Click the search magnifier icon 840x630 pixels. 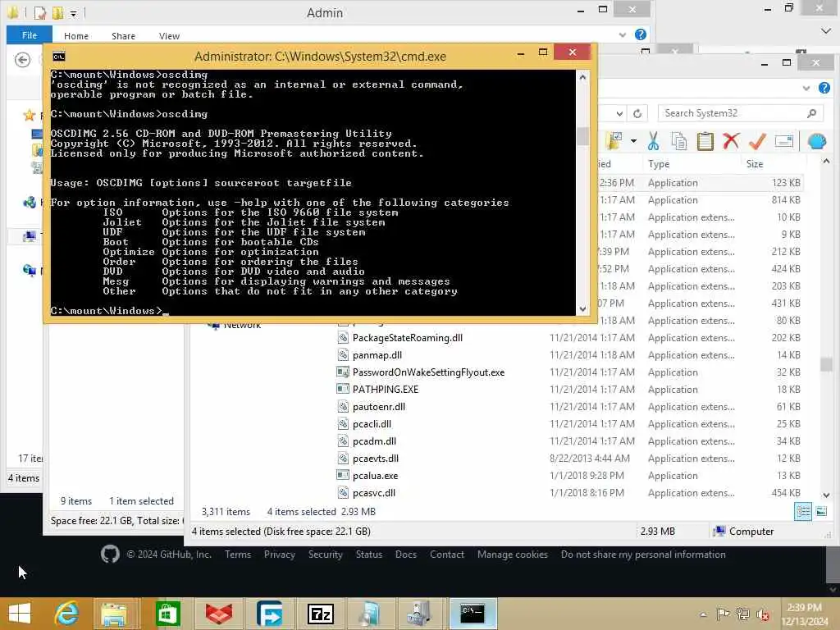coord(811,113)
